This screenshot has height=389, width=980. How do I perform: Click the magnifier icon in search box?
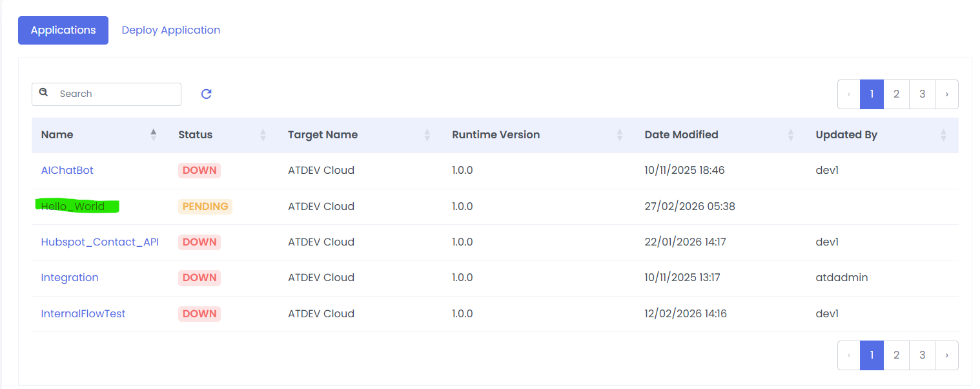point(44,93)
